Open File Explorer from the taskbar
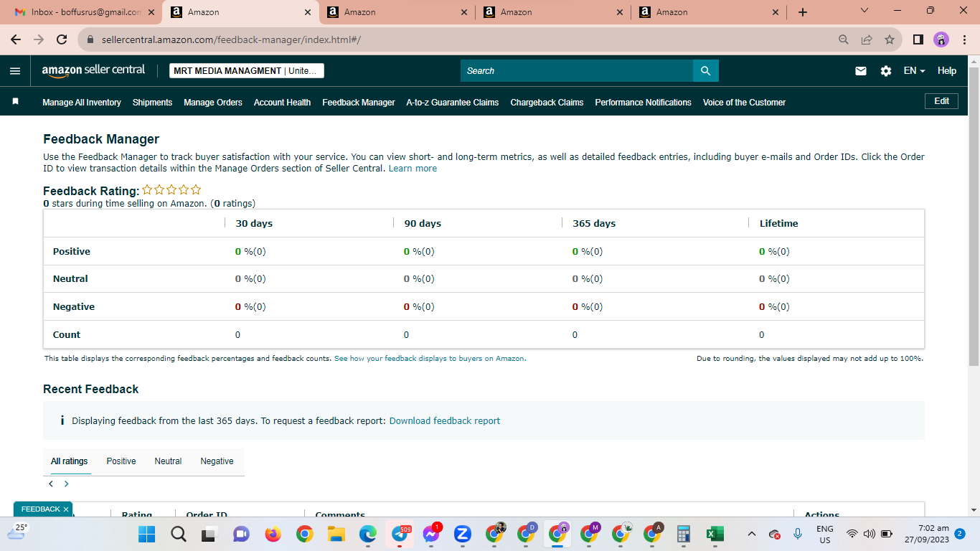The height and width of the screenshot is (551, 980). click(336, 534)
